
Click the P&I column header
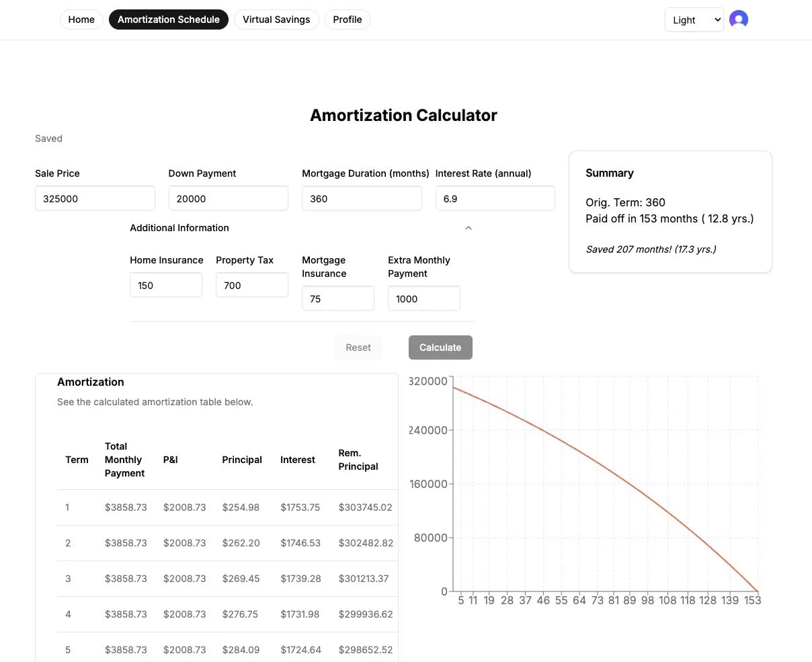click(x=171, y=460)
